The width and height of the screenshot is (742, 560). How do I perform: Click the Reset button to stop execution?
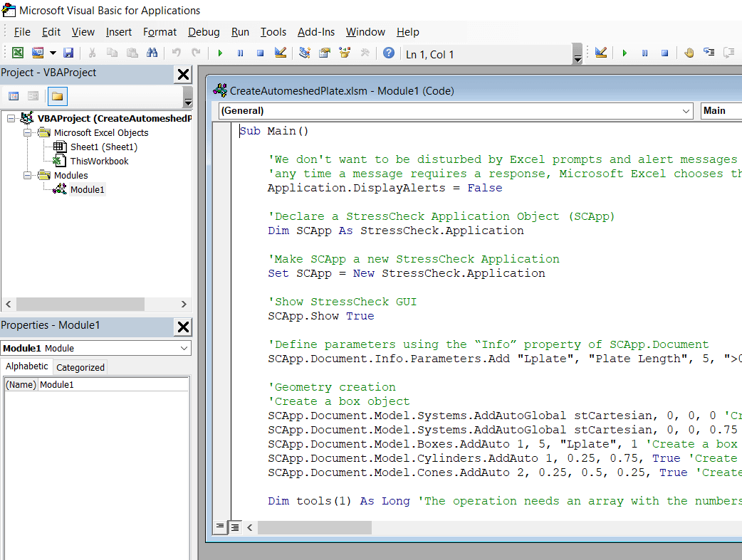(x=259, y=53)
